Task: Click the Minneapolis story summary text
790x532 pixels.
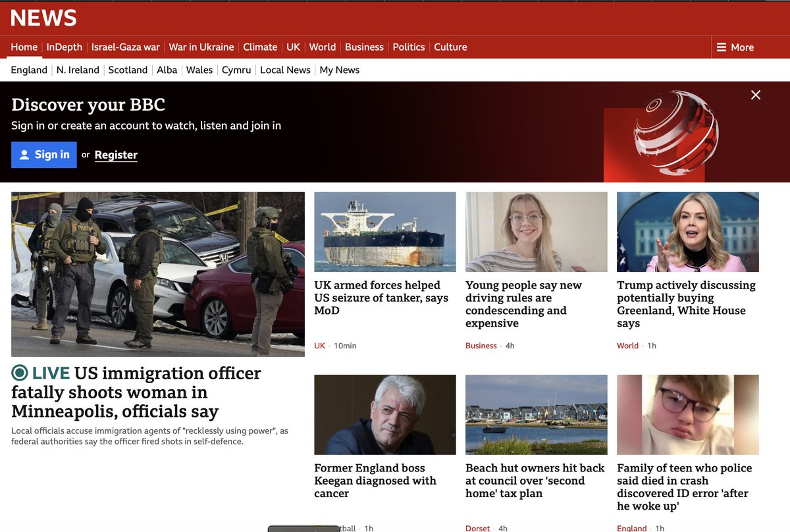Action: point(150,436)
